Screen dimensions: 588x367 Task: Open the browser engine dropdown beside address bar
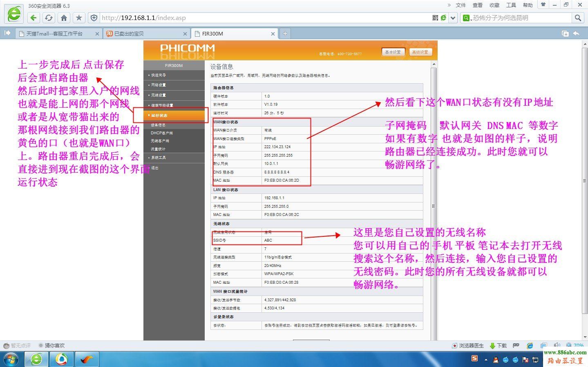pos(452,18)
